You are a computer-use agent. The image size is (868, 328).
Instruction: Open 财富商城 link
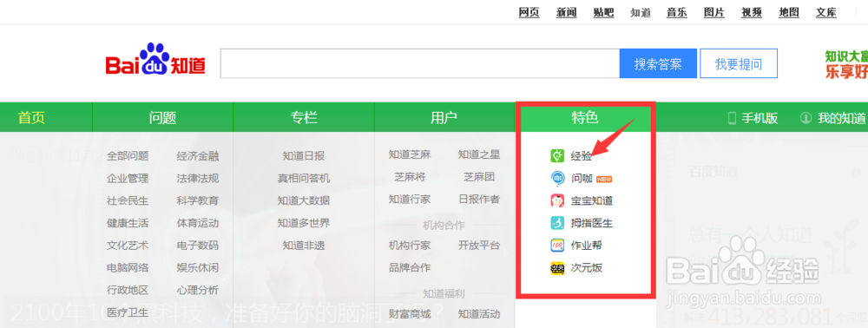(410, 314)
